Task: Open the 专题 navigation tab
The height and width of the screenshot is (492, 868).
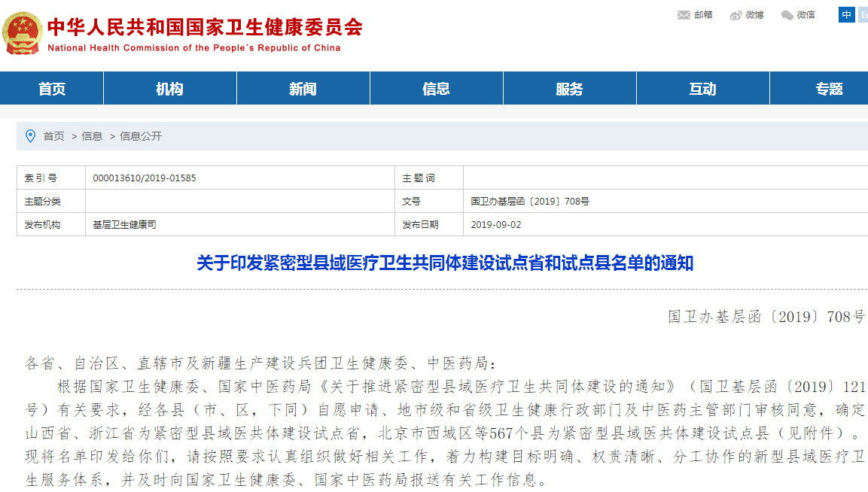Action: pyautogui.click(x=828, y=89)
